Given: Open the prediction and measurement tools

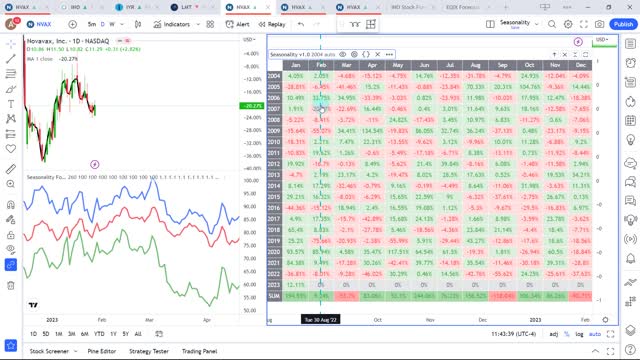Looking at the screenshot, I should coord(11,134).
